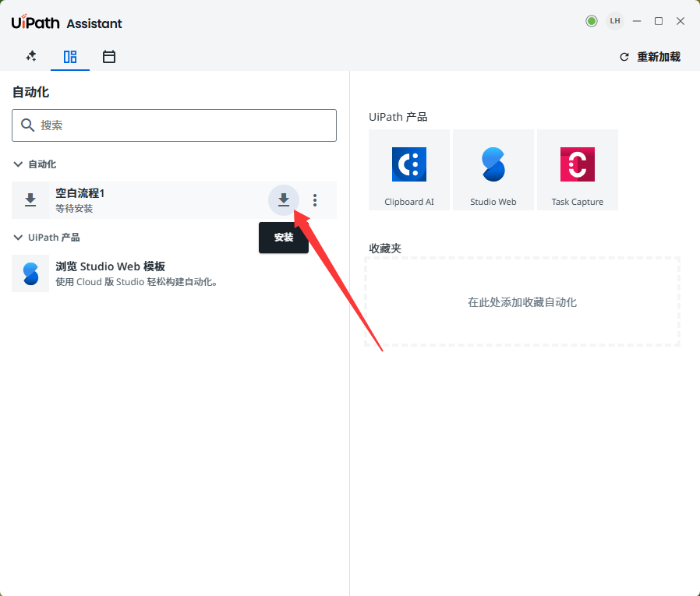
Task: Collapse the 自动化 section chevron
Action: click(x=18, y=164)
